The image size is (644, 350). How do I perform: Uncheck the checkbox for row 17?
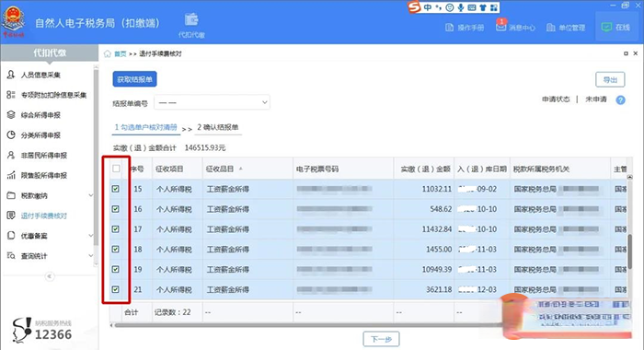(116, 229)
